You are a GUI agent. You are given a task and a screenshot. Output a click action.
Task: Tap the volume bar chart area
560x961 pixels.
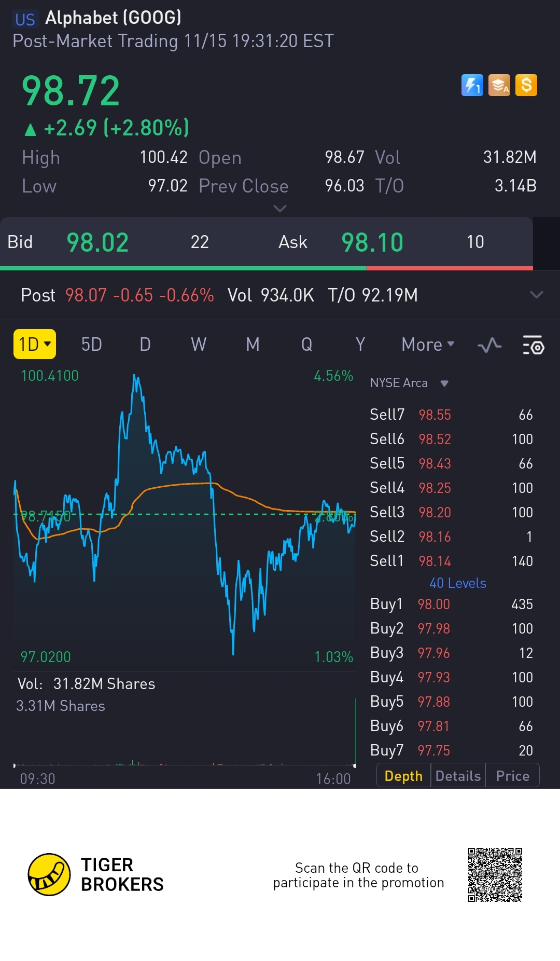tap(185, 732)
